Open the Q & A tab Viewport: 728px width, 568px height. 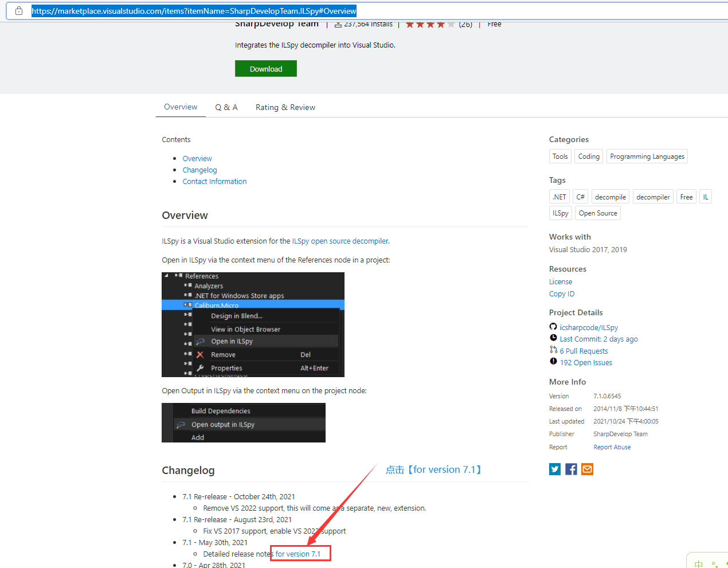tap(226, 107)
